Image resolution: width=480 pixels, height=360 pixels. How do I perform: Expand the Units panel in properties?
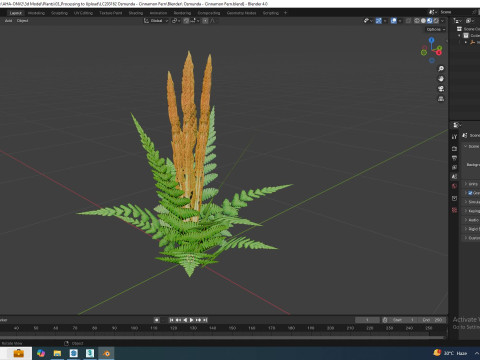coord(466,184)
